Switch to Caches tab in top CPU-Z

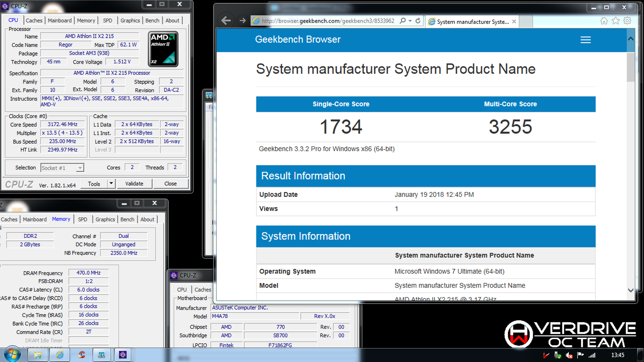(34, 20)
